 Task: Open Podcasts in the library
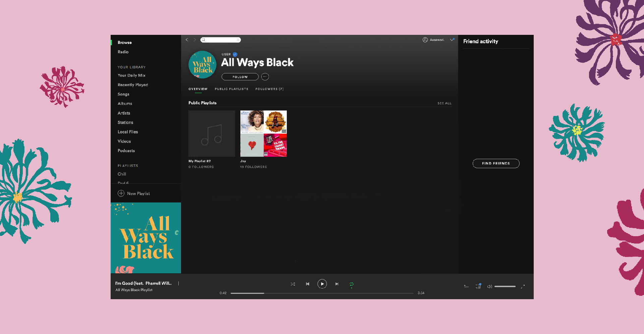click(126, 151)
